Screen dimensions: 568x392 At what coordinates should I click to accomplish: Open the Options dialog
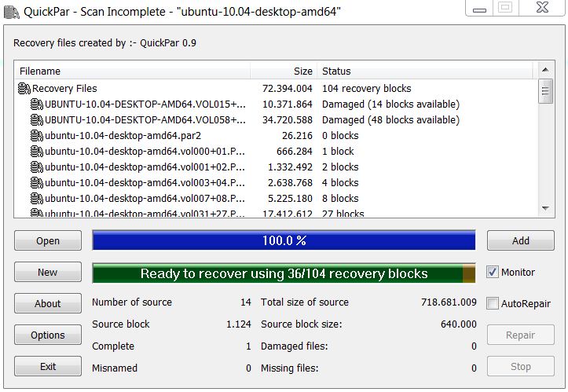click(x=48, y=335)
